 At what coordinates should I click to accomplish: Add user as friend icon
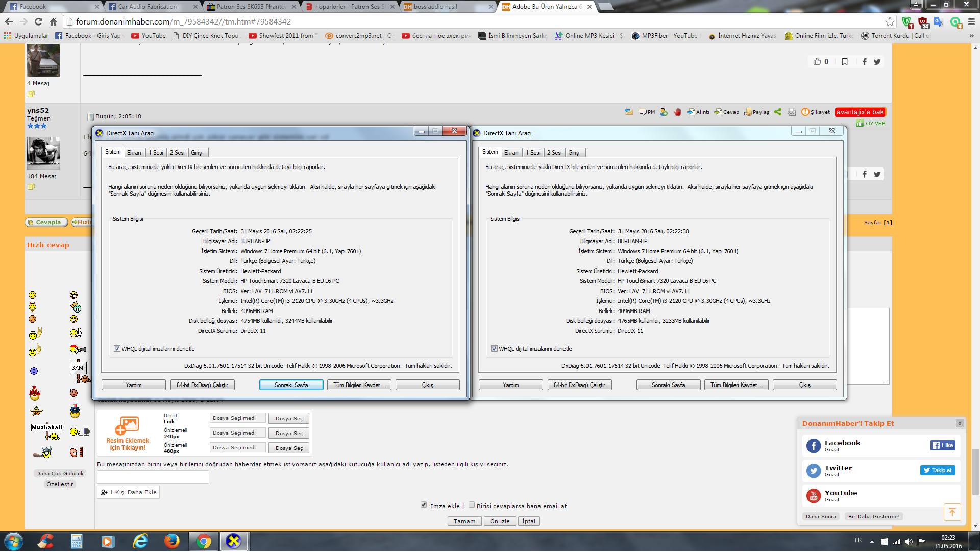click(x=664, y=112)
